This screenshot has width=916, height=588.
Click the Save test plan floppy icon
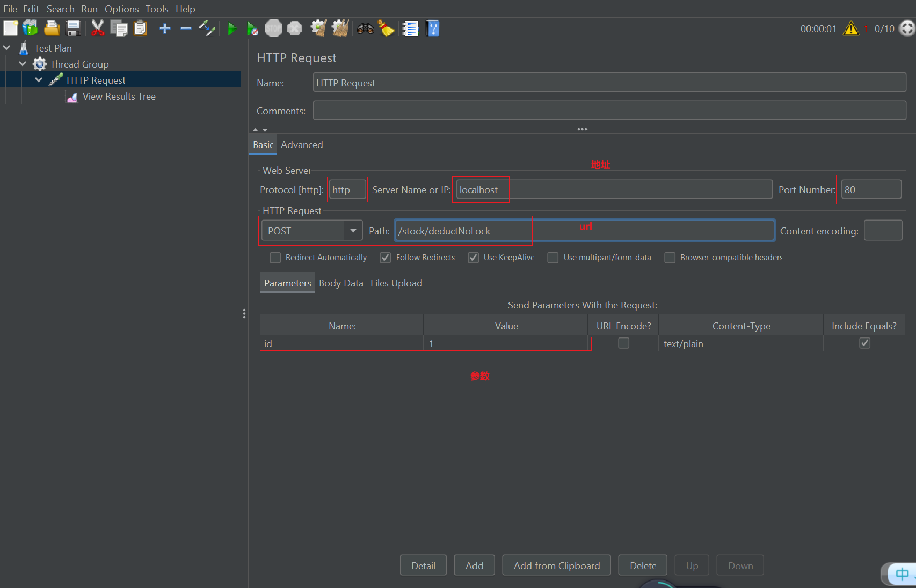73,28
